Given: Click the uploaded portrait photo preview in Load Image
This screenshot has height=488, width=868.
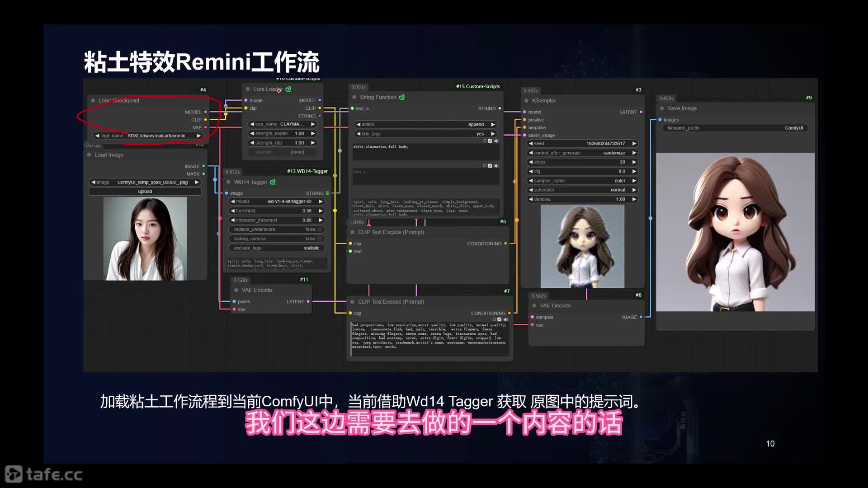Looking at the screenshot, I should pyautogui.click(x=145, y=239).
